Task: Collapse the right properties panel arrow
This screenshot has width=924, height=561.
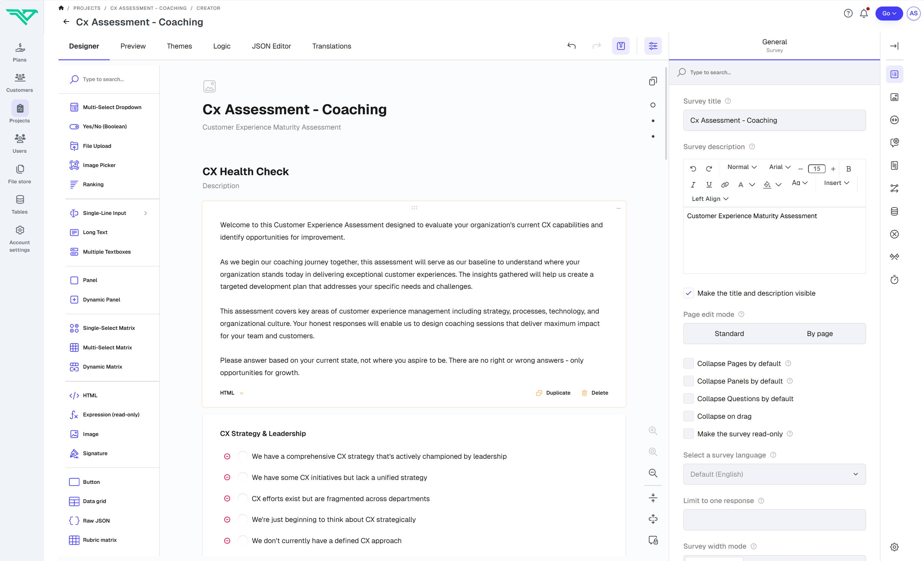Action: (894, 46)
